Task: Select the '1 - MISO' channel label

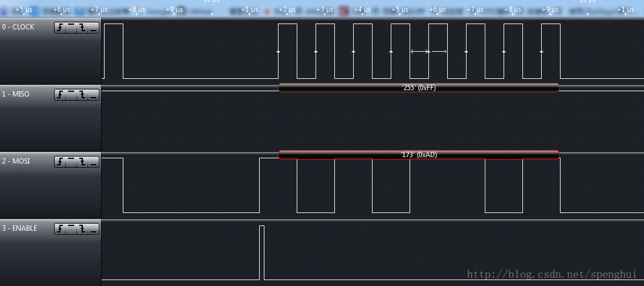Action: pyautogui.click(x=16, y=94)
